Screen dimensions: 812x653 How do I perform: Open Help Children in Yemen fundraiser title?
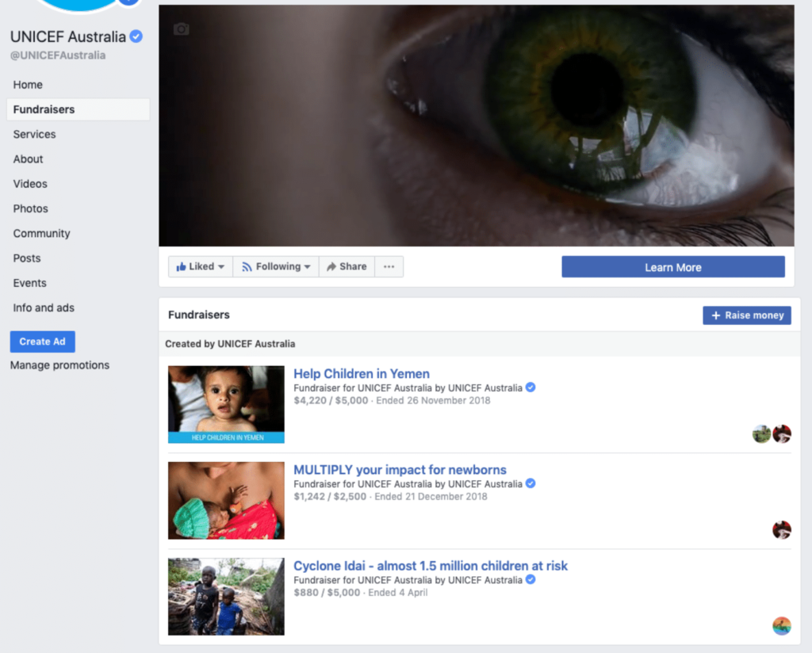pos(362,373)
